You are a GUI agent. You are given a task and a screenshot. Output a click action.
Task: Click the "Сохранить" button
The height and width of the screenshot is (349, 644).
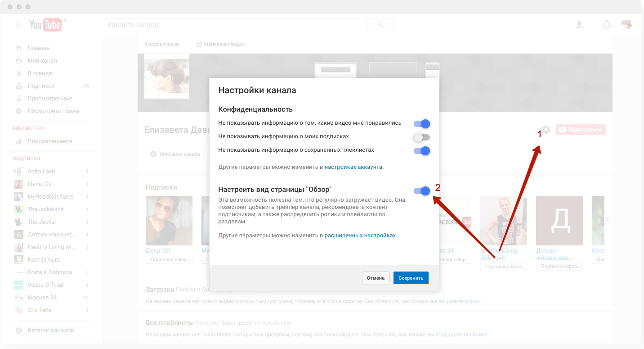coord(411,278)
